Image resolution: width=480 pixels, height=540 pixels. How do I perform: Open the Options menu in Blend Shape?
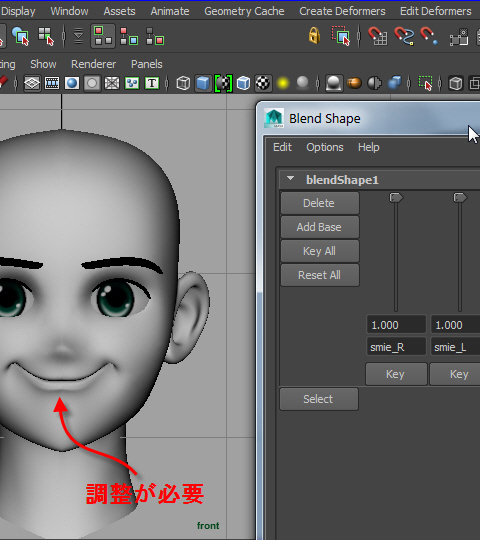(325, 147)
